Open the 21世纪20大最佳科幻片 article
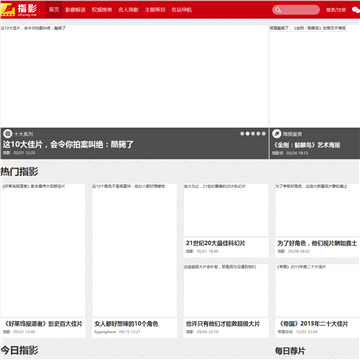The image size is (360, 360). (216, 243)
